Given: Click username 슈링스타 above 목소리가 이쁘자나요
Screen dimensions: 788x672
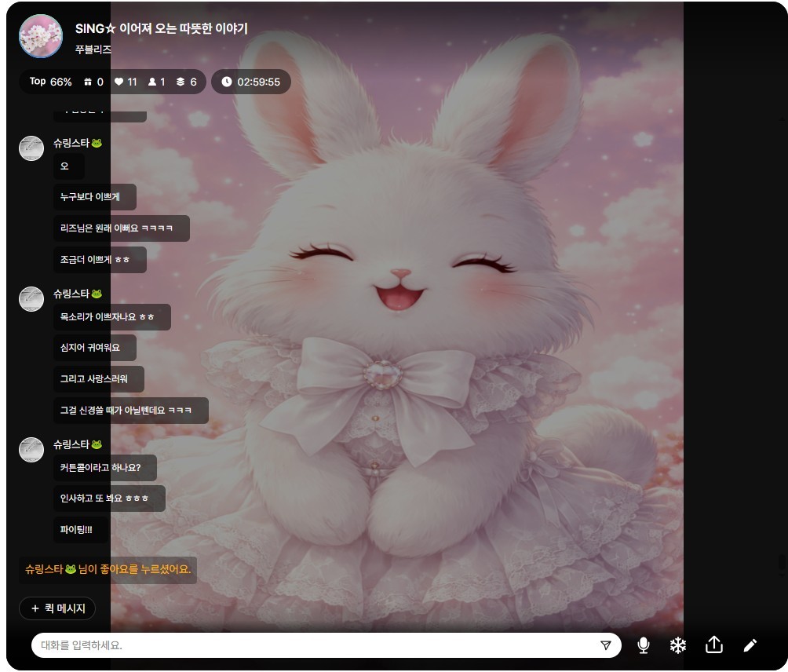Looking at the screenshot, I should (x=78, y=294).
